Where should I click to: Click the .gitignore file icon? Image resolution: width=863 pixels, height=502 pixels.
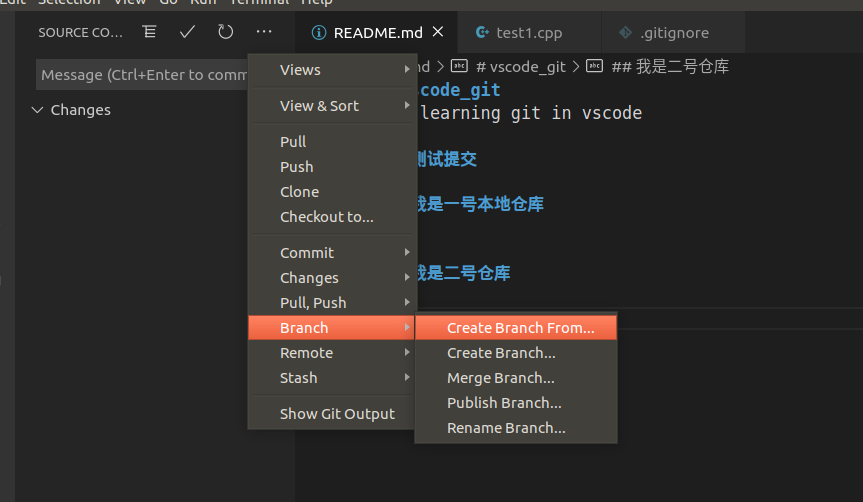(626, 32)
